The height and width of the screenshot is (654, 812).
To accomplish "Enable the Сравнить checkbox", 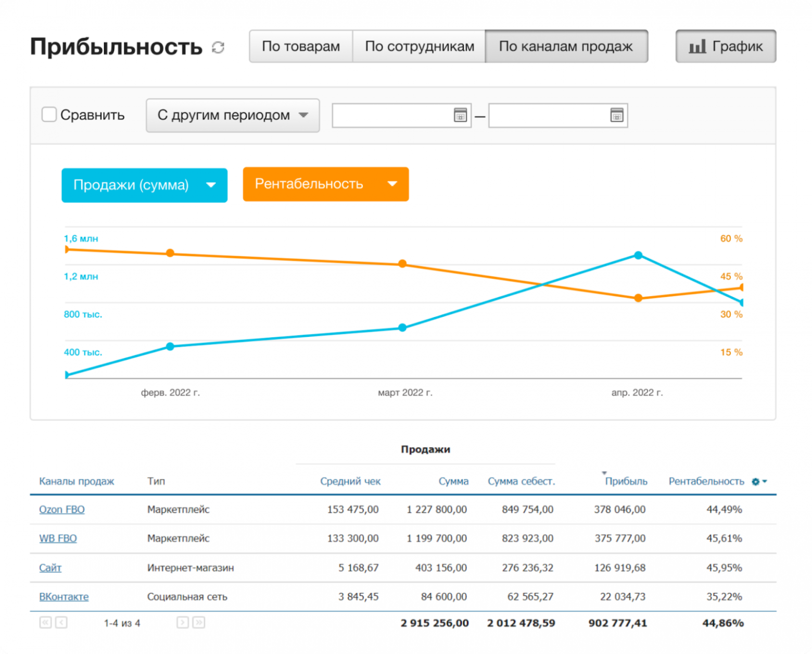I will point(49,115).
